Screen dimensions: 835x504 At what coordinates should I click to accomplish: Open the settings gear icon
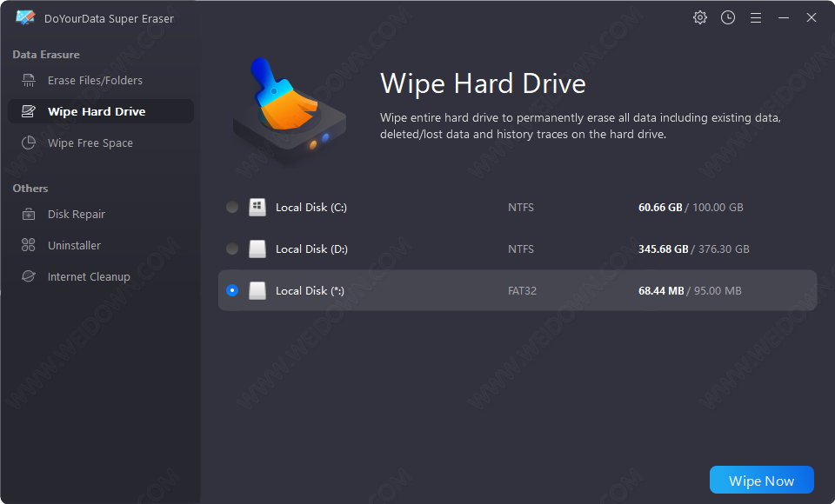click(x=699, y=17)
